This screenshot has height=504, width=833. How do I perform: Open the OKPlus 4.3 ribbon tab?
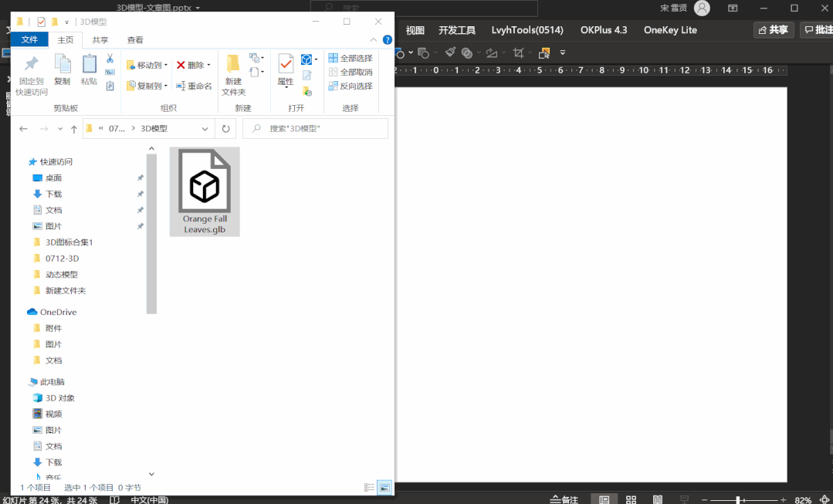pos(604,30)
